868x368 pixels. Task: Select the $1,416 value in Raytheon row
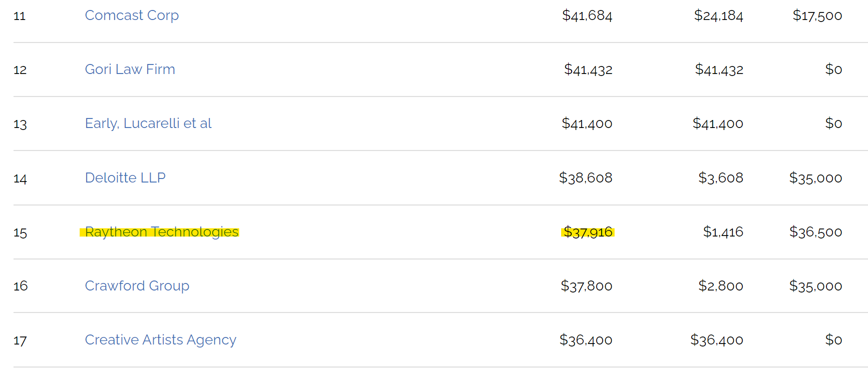723,232
